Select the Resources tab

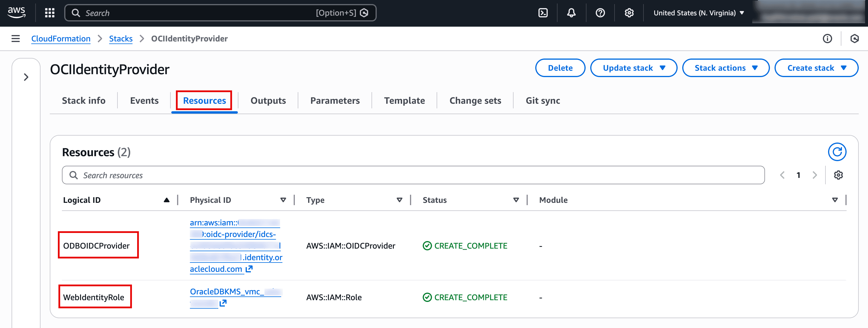tap(204, 101)
